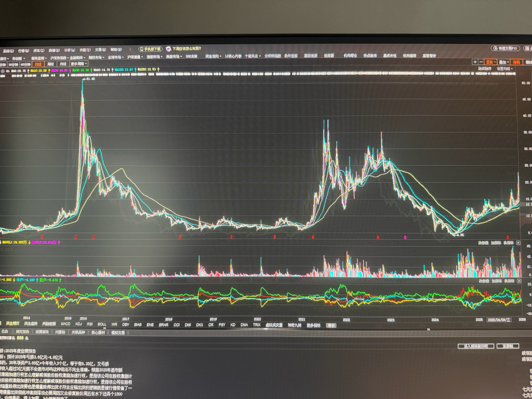Select the MACD indicator tab
The image size is (532, 399).
coord(65,324)
